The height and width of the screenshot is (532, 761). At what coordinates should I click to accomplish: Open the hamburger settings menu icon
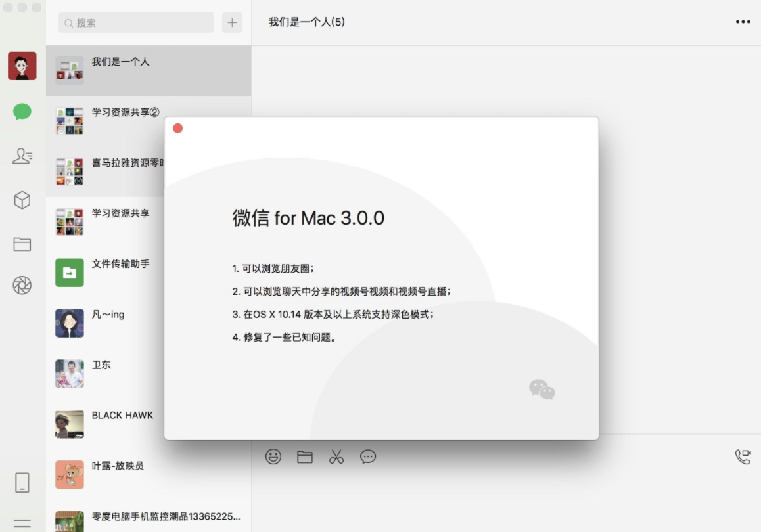[x=22, y=523]
